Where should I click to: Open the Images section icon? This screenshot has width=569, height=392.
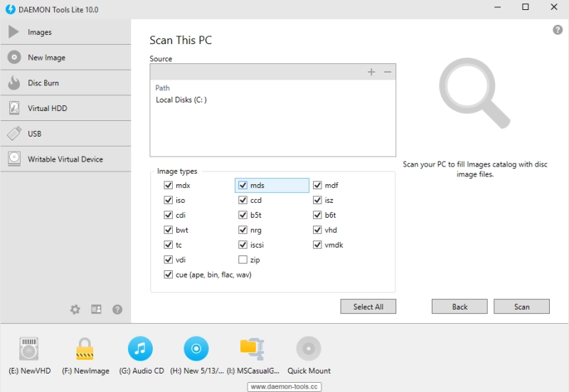click(14, 32)
